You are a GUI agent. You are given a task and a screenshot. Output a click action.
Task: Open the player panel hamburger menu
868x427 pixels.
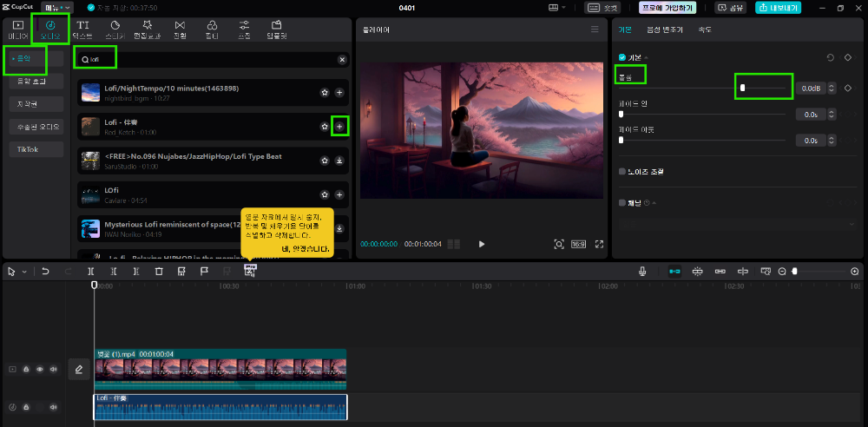point(595,30)
